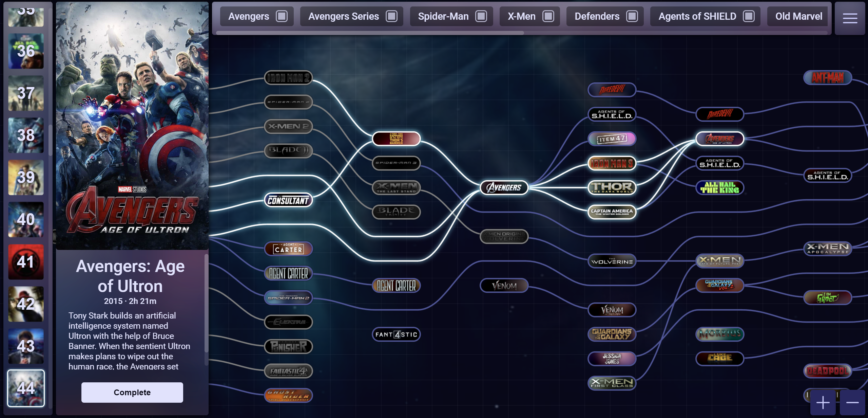Open the X-Men First Class node
Viewport: 868px width, 418px height.
click(612, 383)
